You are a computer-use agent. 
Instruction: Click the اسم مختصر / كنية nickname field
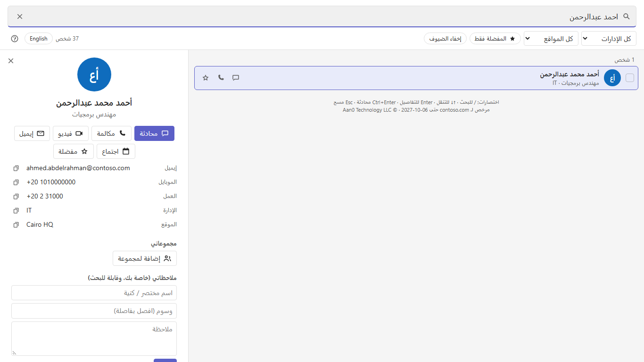click(94, 293)
